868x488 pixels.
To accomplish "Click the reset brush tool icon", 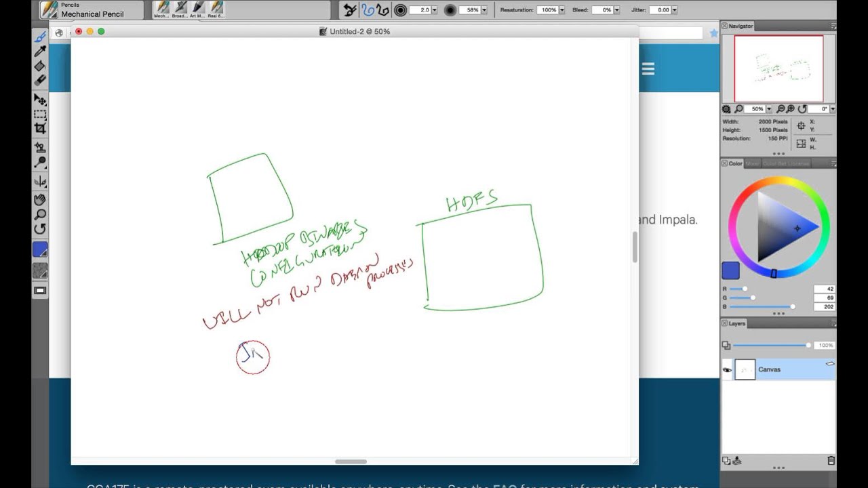I will pos(350,10).
